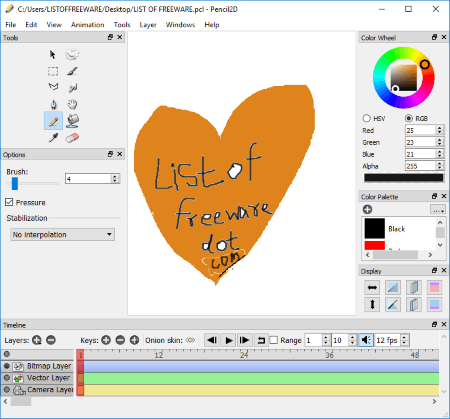Flip canvas horizontally in Display panel
The height and width of the screenshot is (419, 450).
pyautogui.click(x=372, y=287)
